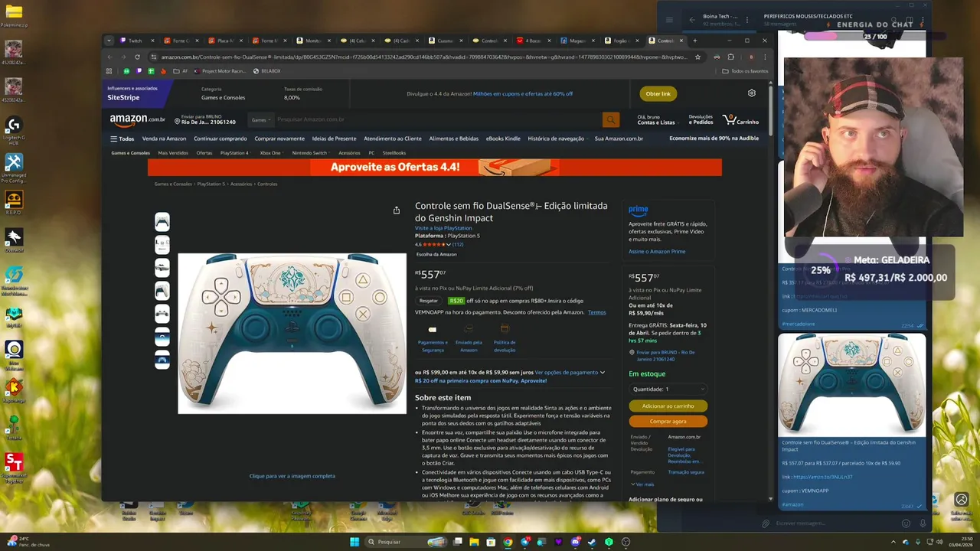Click the emoji icon in Telegram message box
Image resolution: width=980 pixels, height=551 pixels.
click(906, 523)
